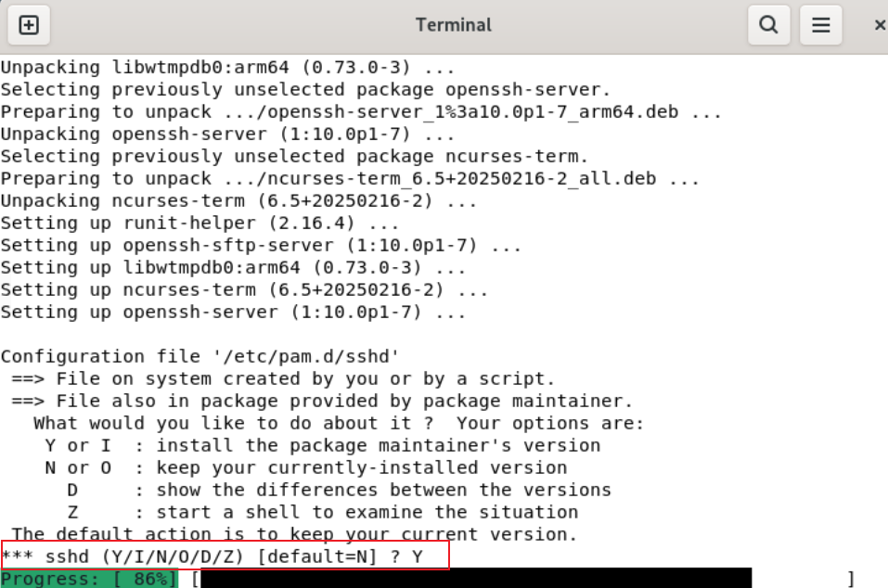
Task: Click 'Selecting previously unselected package ncurses-term' line
Action: 294,157
